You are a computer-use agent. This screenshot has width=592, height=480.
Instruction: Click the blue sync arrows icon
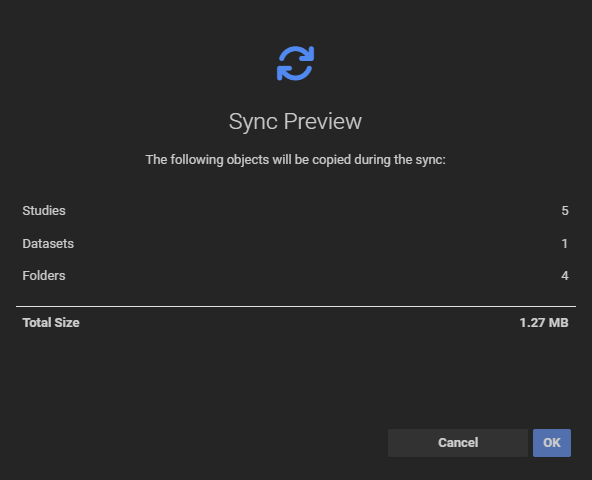pyautogui.click(x=296, y=63)
